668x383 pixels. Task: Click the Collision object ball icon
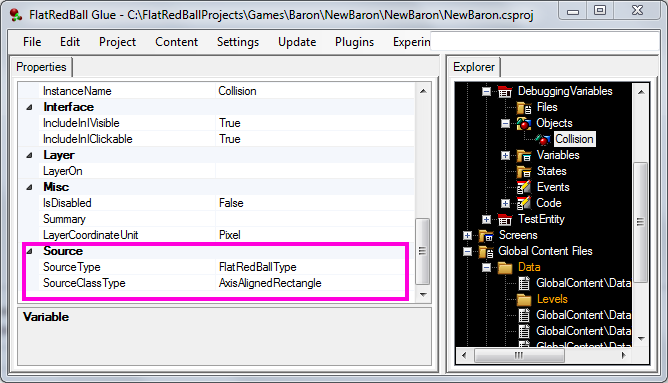(543, 139)
